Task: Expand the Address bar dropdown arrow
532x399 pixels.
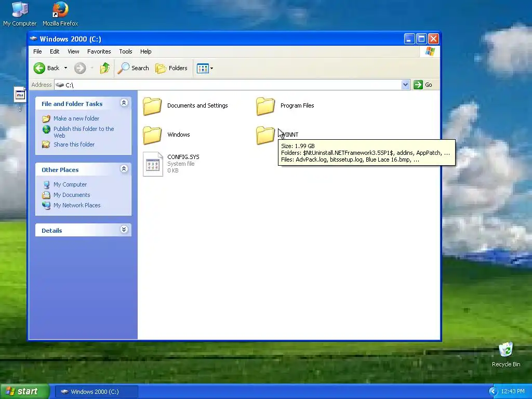Action: tap(405, 85)
